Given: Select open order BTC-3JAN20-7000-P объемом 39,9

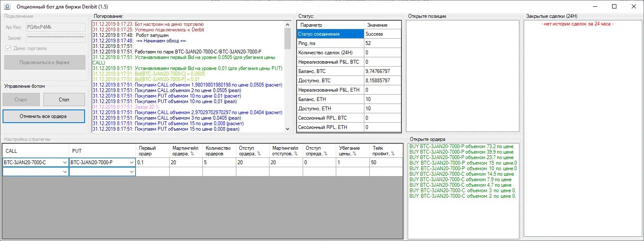Looking at the screenshot, I should tap(462, 152).
